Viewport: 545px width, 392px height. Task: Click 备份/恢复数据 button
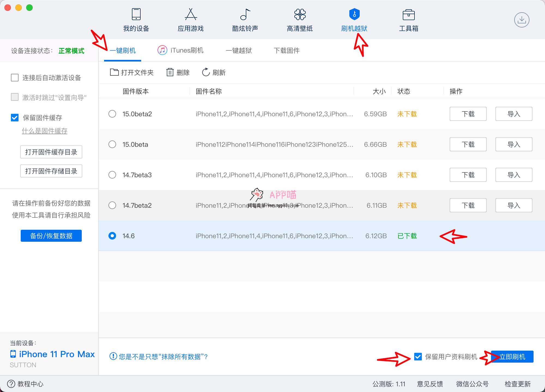[51, 236]
